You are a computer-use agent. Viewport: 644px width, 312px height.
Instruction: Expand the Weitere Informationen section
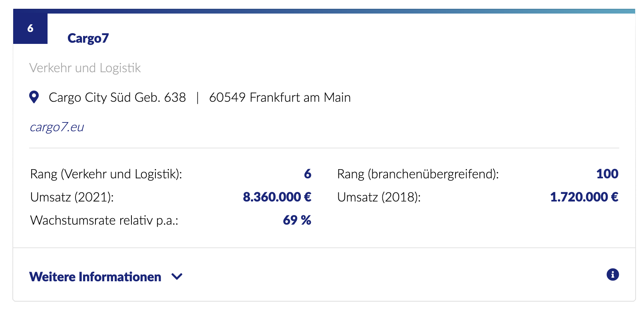95,276
